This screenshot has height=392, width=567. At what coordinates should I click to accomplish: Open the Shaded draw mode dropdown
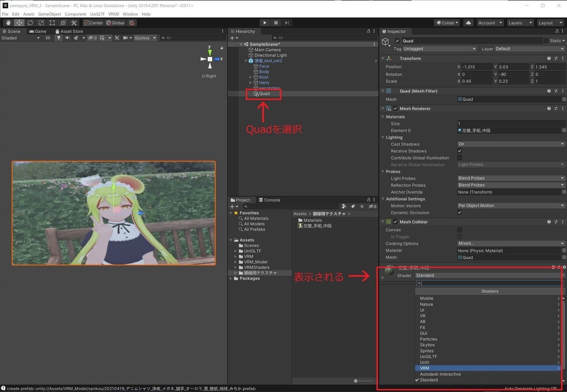tap(21, 38)
